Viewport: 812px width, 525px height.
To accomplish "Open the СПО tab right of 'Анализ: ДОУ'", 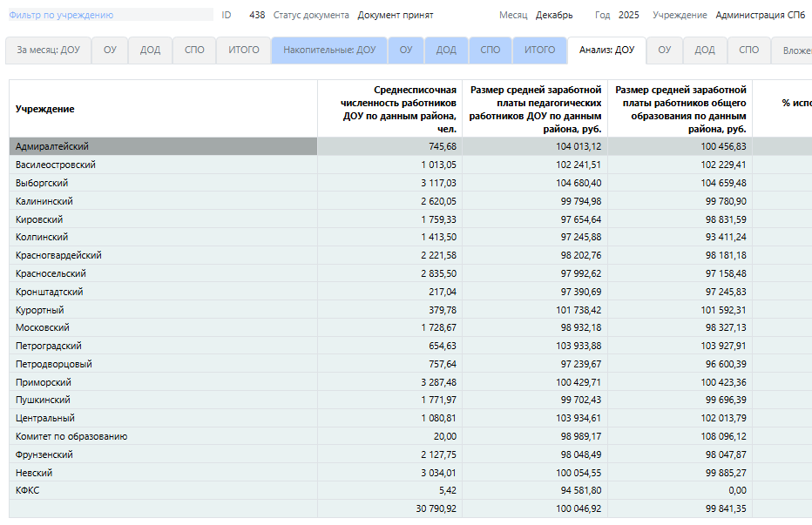I will (748, 50).
